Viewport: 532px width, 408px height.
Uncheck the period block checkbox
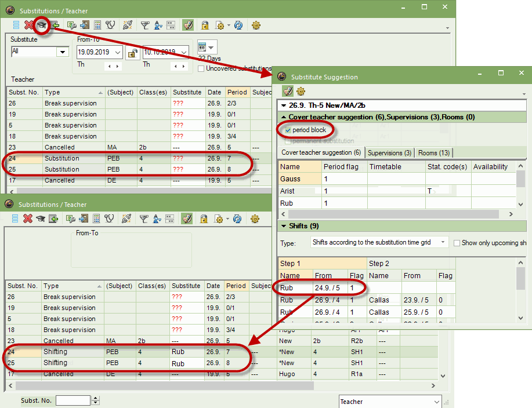288,130
